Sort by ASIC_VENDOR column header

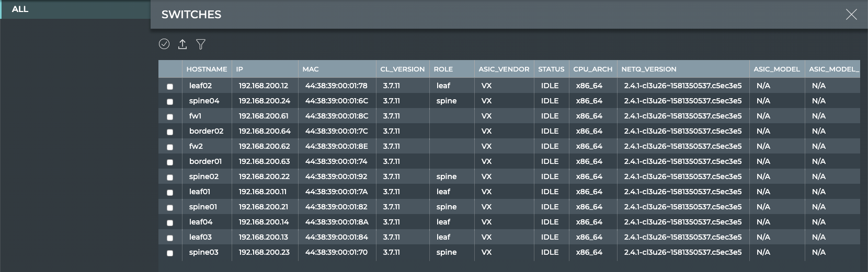[504, 69]
